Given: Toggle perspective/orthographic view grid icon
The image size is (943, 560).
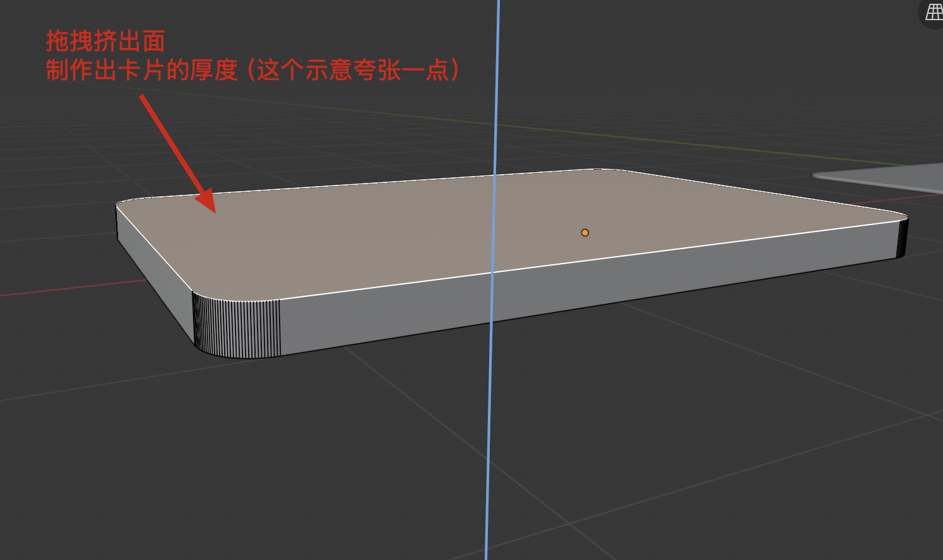Looking at the screenshot, I should 934,13.
